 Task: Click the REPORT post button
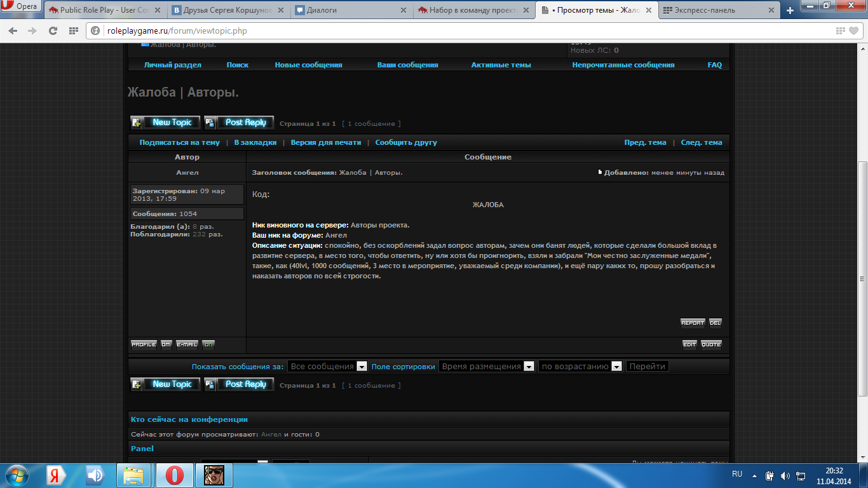[x=693, y=323]
